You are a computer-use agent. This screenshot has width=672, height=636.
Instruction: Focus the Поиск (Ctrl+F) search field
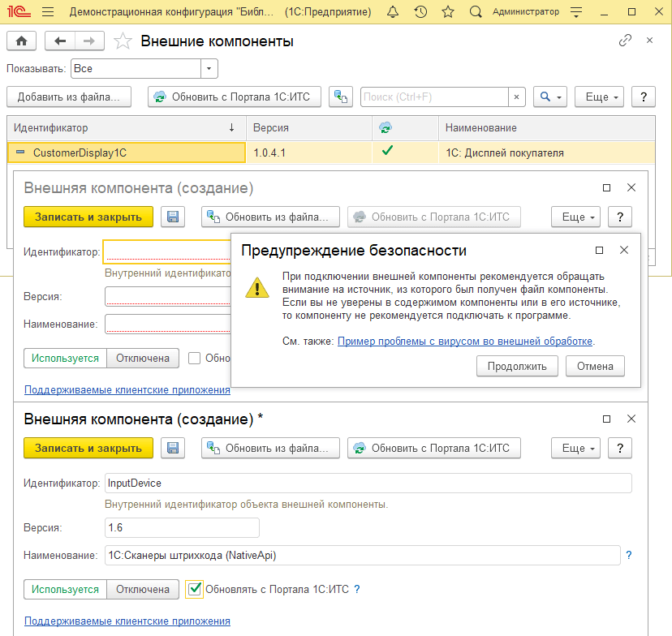coord(434,97)
